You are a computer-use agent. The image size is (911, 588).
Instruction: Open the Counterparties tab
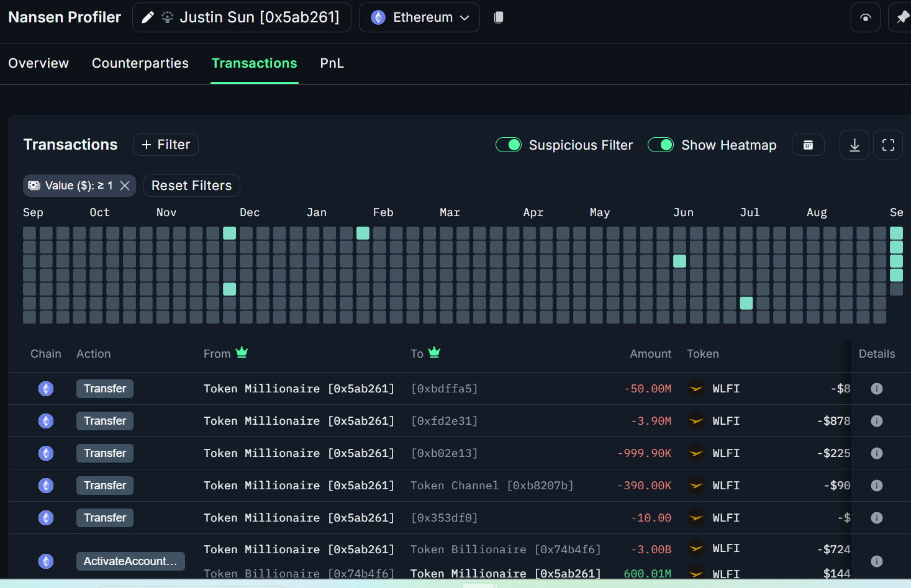[x=140, y=63]
